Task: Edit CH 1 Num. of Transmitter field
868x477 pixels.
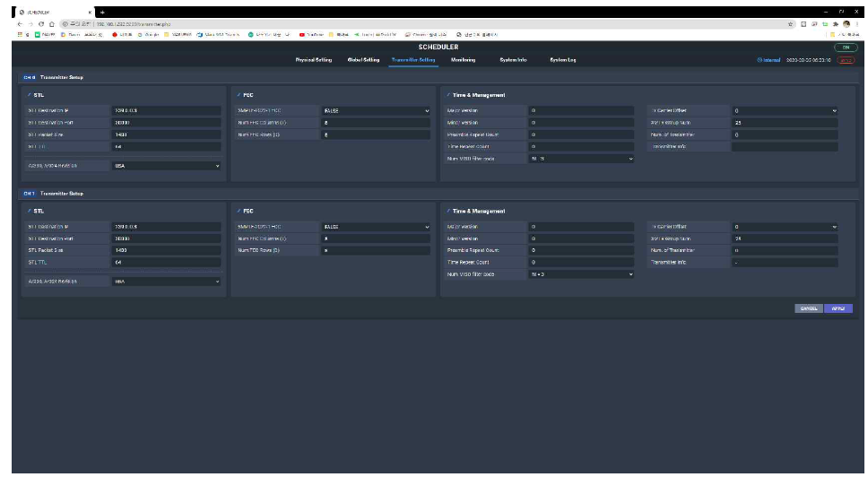Action: click(x=785, y=250)
